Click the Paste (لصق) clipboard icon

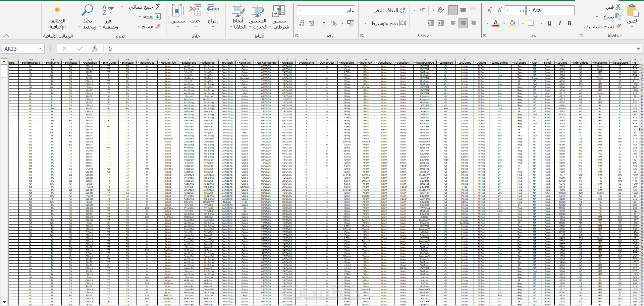632,11
